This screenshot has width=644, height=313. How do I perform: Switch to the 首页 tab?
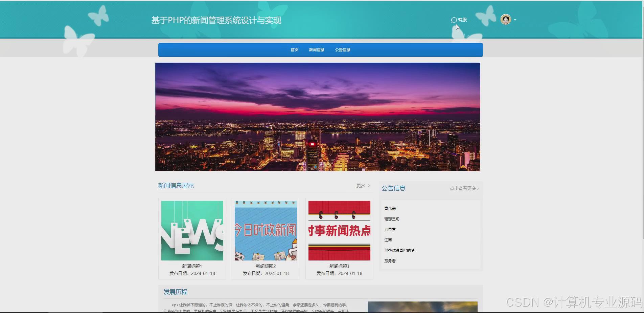pos(294,49)
